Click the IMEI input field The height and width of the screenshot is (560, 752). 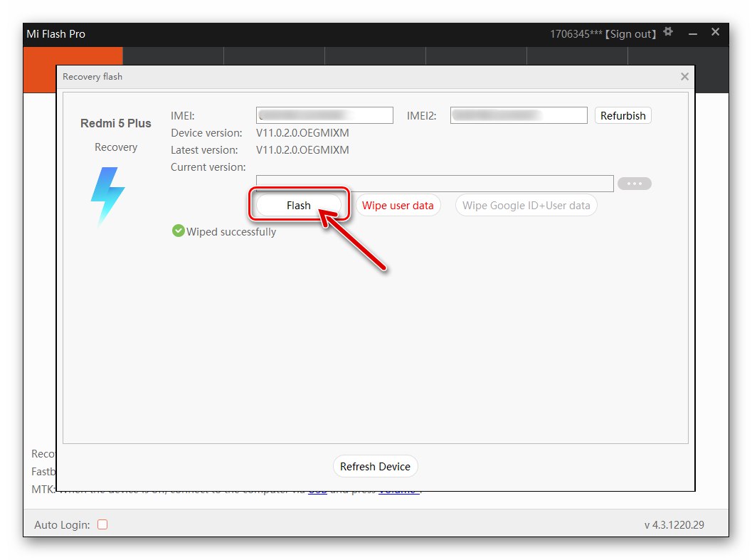pyautogui.click(x=324, y=115)
